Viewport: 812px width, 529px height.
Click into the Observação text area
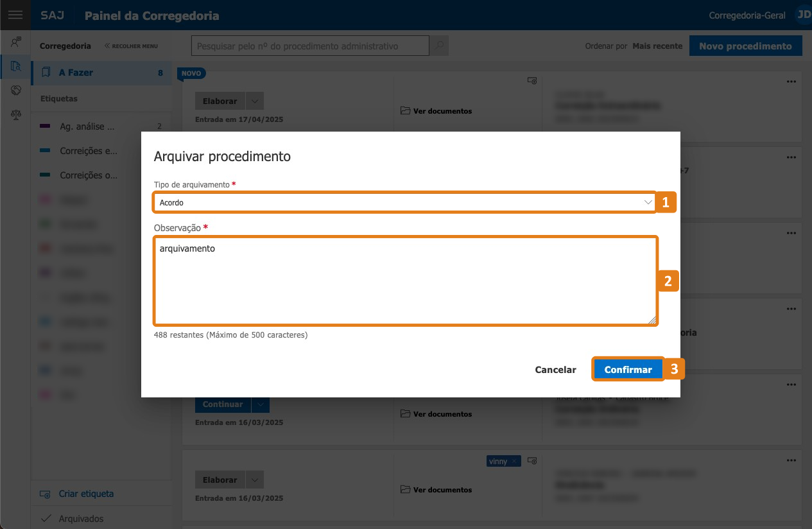coord(406,281)
